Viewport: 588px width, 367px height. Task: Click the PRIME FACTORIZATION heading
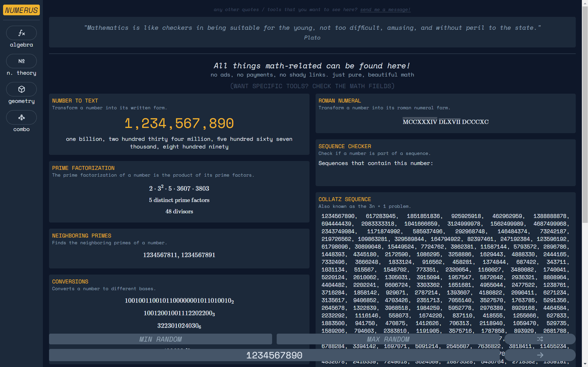click(83, 168)
